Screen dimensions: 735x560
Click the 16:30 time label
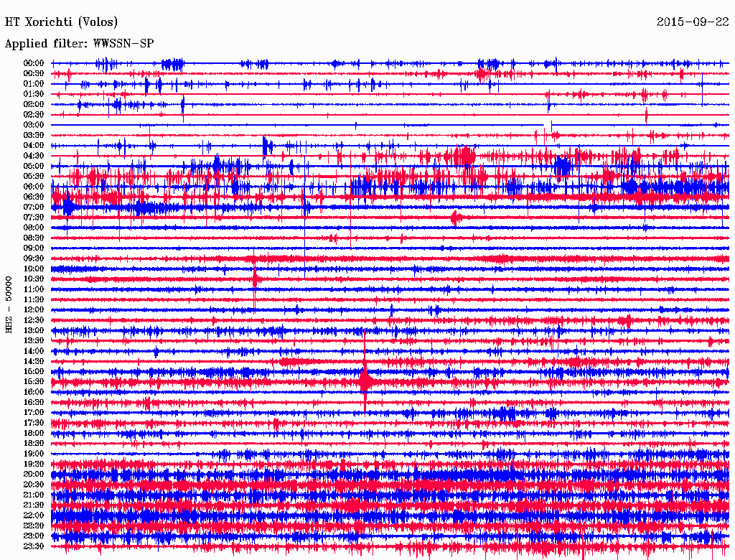[x=34, y=403]
